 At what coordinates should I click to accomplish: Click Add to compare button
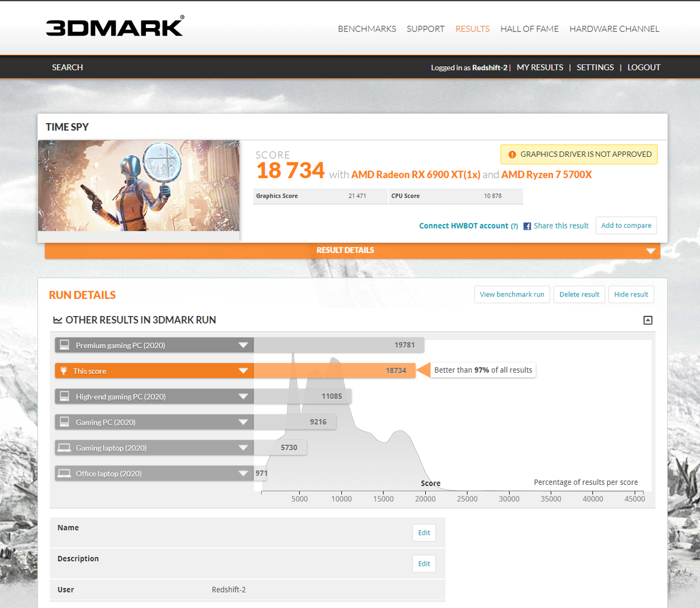[626, 226]
